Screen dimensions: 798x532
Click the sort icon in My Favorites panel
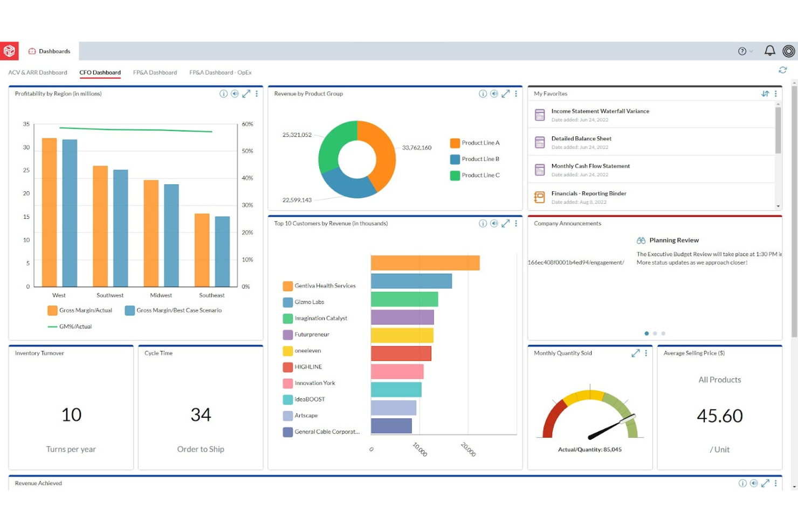765,93
